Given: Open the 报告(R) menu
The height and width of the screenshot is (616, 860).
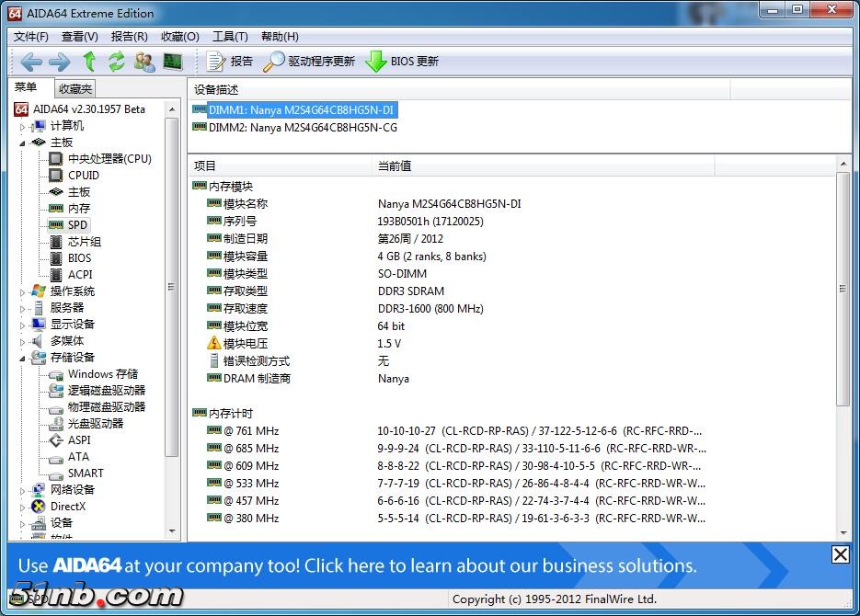Looking at the screenshot, I should coord(129,37).
